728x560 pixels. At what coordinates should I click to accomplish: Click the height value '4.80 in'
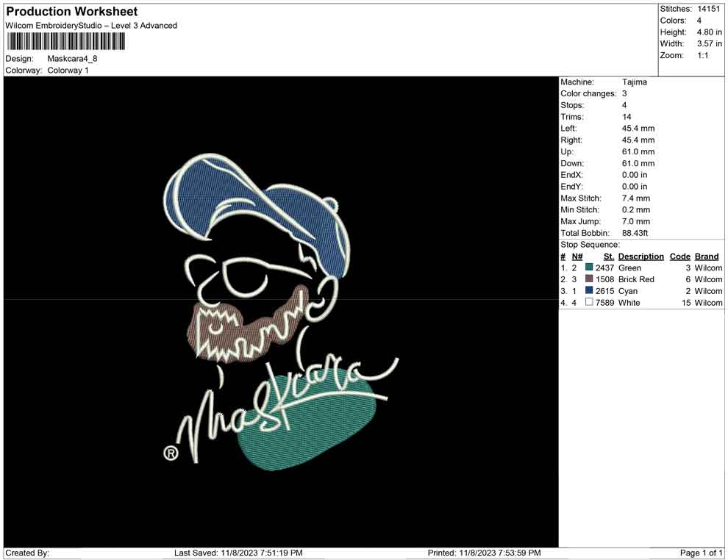[709, 32]
